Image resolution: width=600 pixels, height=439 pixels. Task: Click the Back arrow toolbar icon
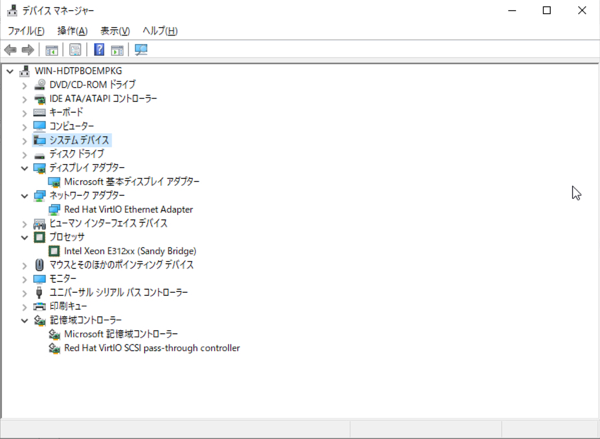(x=10, y=50)
